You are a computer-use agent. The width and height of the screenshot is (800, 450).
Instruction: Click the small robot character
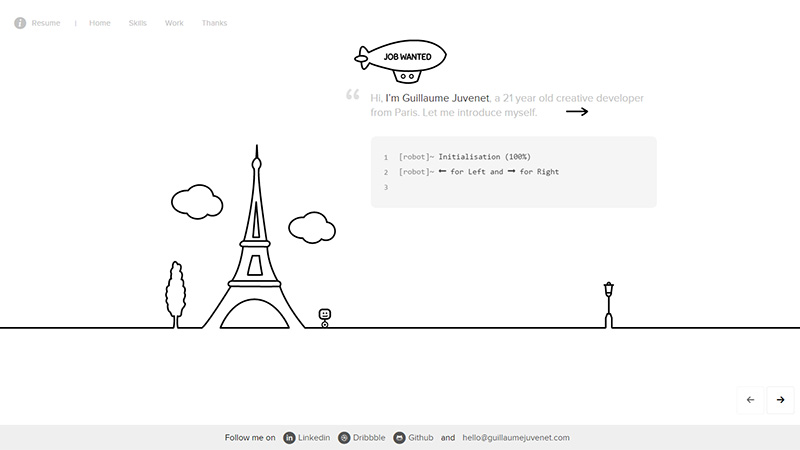325,317
